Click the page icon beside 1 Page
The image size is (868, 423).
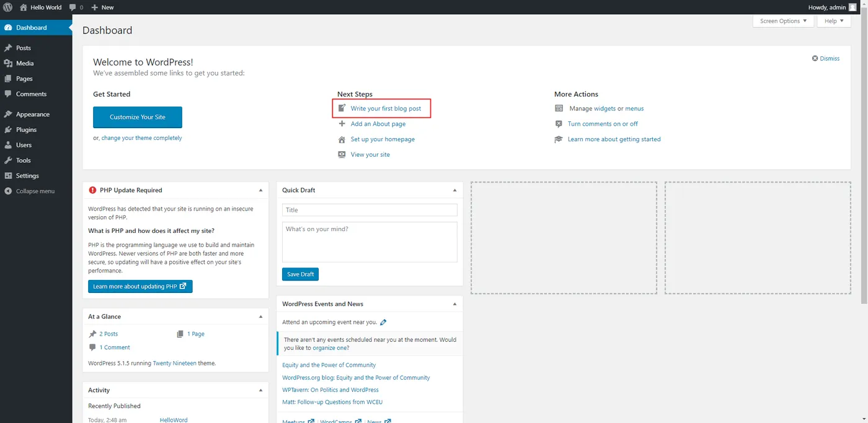coord(180,334)
